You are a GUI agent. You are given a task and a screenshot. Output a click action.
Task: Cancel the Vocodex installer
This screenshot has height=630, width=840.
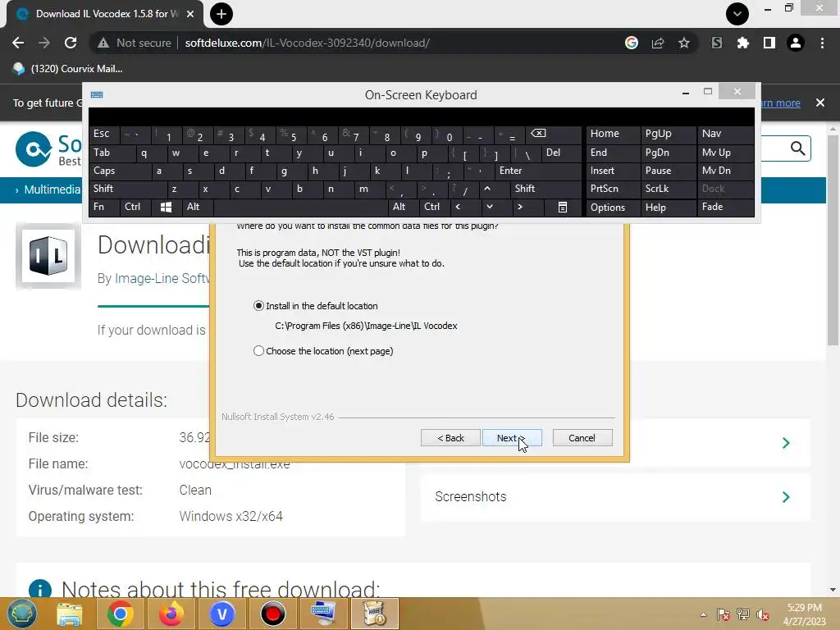pyautogui.click(x=582, y=438)
